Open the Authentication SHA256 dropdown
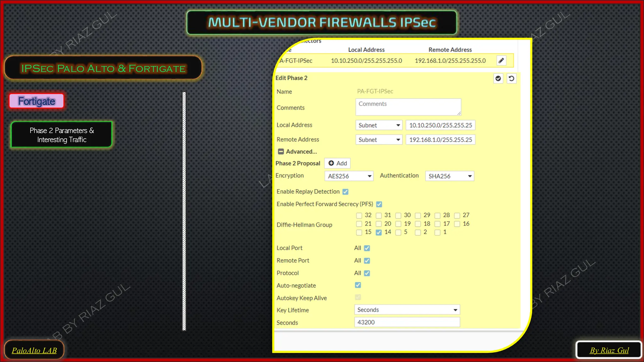Screen dimensions: 644x362 (449, 176)
